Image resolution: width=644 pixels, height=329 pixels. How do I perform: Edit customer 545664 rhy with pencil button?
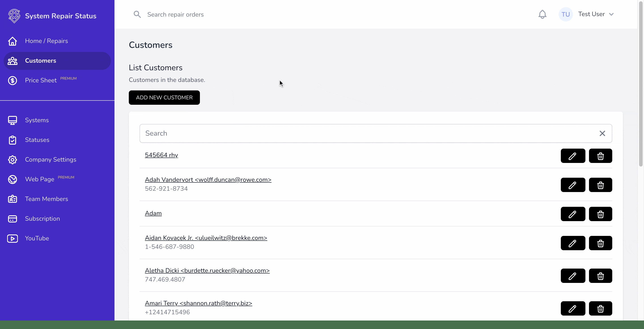click(573, 156)
